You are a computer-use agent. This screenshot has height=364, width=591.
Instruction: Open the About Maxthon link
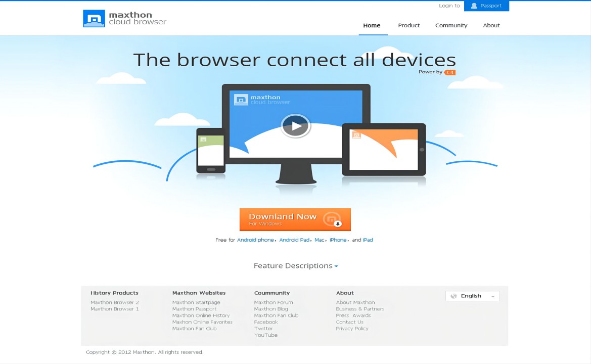[x=355, y=303]
